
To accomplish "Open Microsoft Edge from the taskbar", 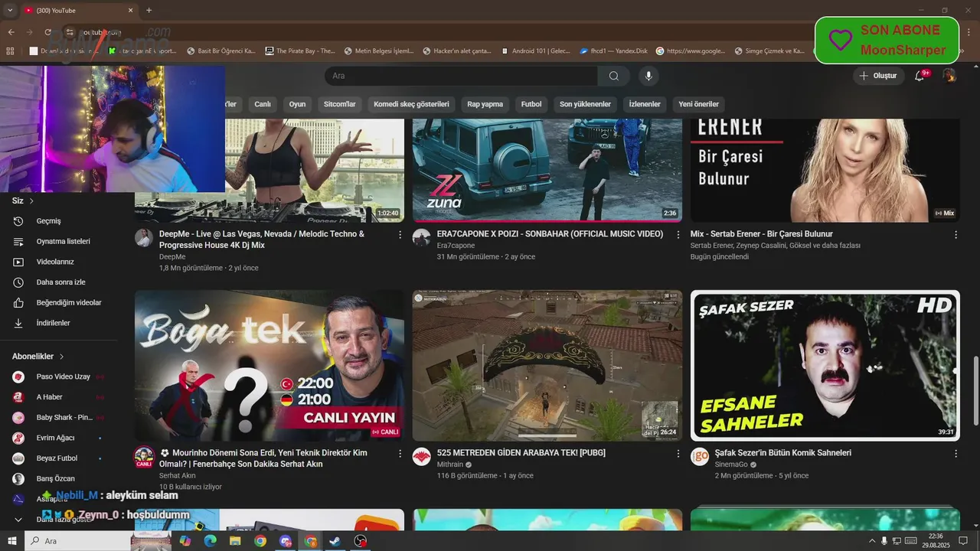I will pyautogui.click(x=210, y=541).
